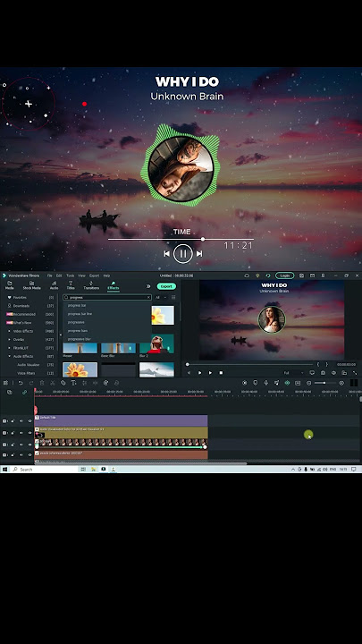Screen dimensions: 362x644
Task: Collapse the effects category side panel
Action: click(61, 335)
